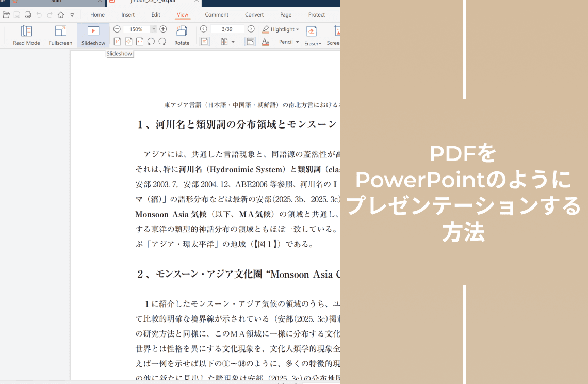Click the page number field showing 3/39
Viewport: 588px width, 384px height.
click(226, 29)
